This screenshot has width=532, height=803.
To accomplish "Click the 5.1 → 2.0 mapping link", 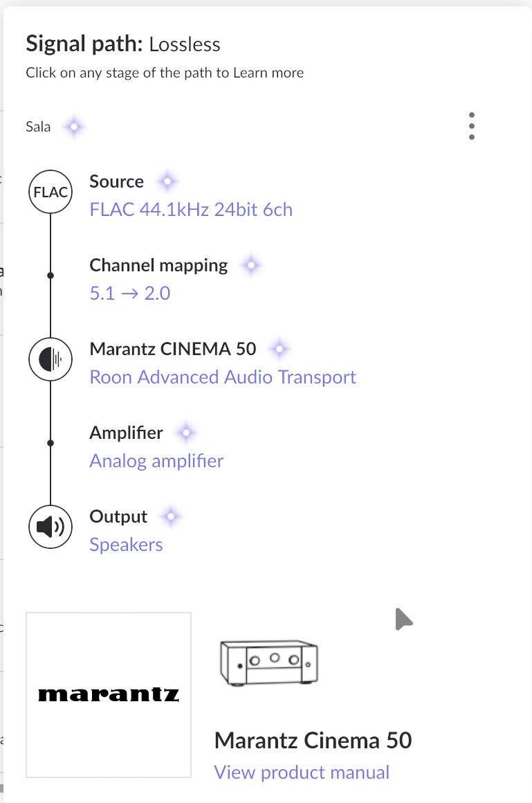I will tap(130, 294).
